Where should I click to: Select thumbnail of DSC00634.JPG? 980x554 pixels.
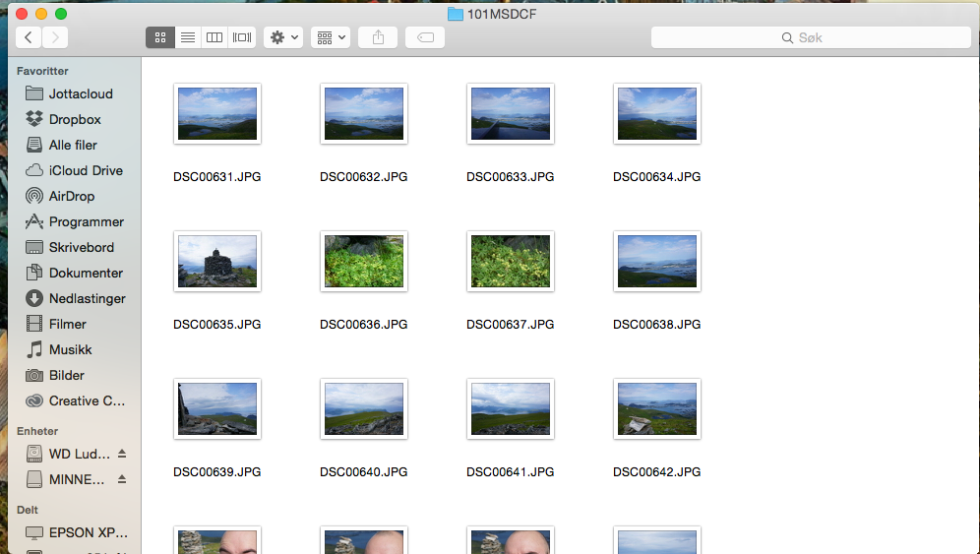tap(657, 114)
